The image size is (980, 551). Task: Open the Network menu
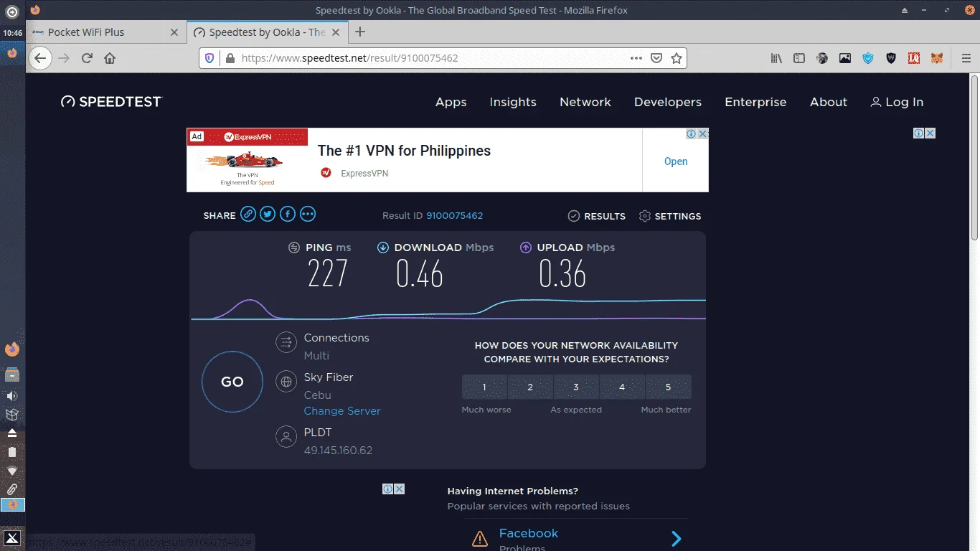point(585,102)
